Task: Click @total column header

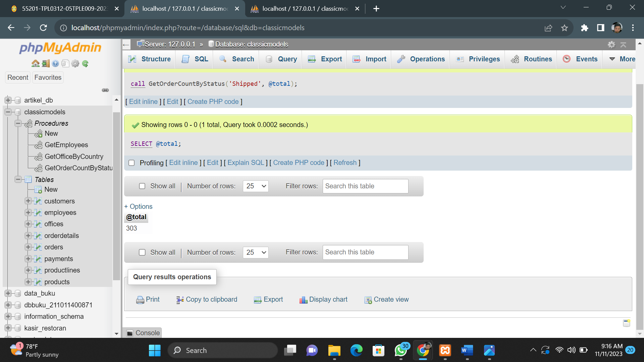Action: point(136,217)
